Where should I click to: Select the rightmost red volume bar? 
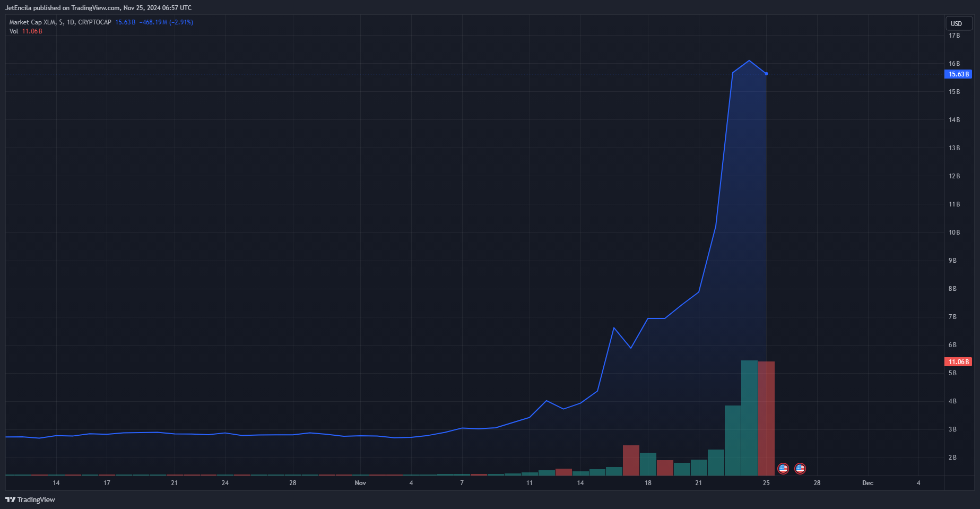pyautogui.click(x=766, y=418)
